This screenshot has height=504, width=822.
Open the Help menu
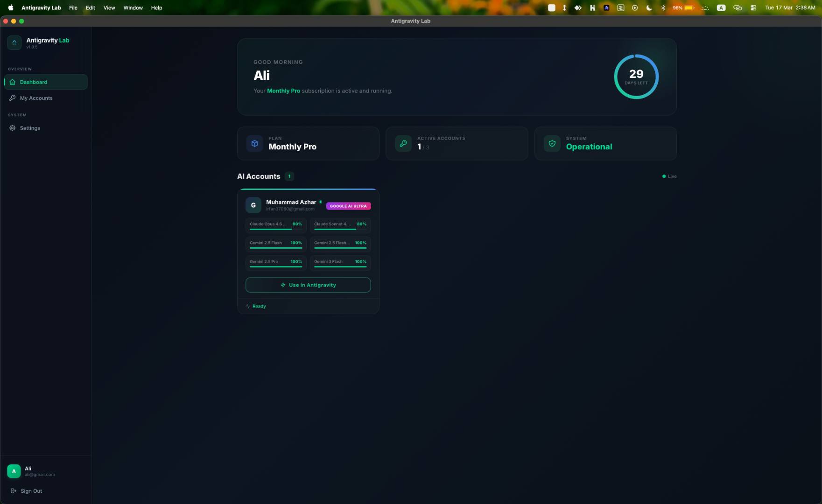156,7
